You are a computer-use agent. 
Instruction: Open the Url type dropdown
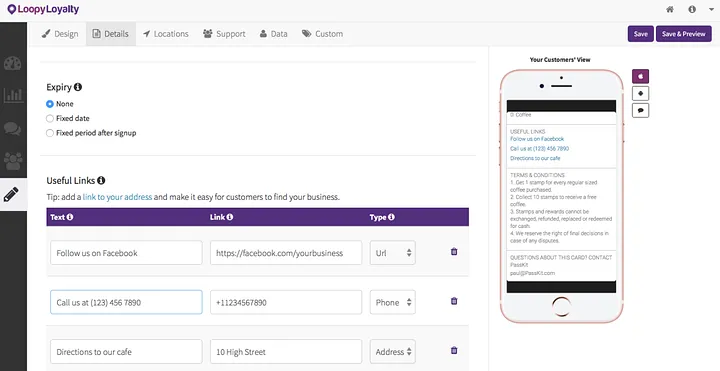393,253
